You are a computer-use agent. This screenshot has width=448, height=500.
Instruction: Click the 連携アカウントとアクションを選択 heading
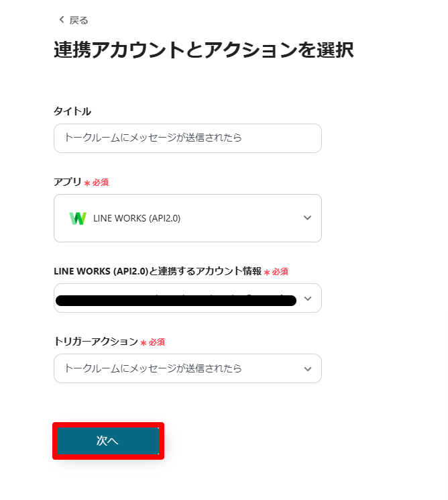[x=203, y=50]
